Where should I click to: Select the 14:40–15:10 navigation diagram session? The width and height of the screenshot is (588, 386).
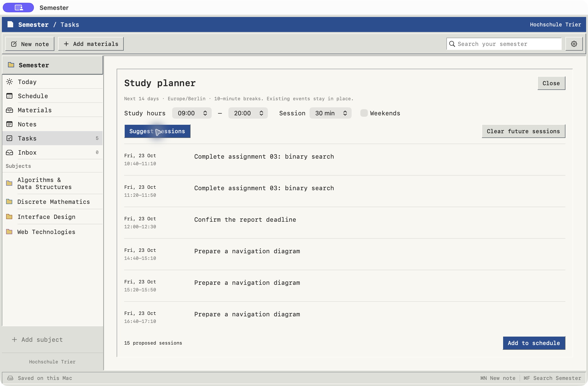pyautogui.click(x=344, y=254)
